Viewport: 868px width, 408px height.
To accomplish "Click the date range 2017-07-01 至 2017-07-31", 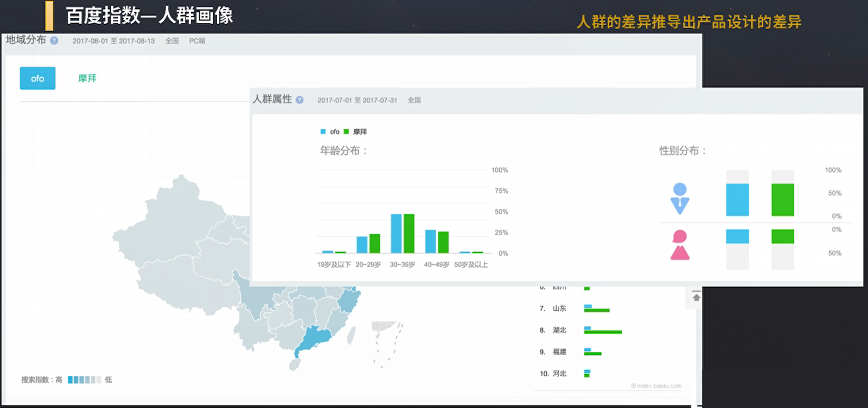I will pyautogui.click(x=357, y=100).
